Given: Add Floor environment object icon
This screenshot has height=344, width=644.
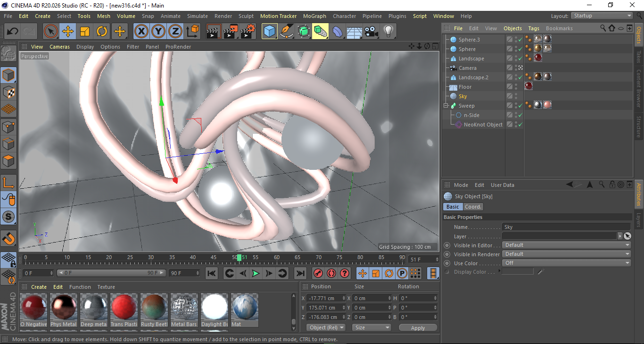Looking at the screenshot, I should (x=355, y=32).
